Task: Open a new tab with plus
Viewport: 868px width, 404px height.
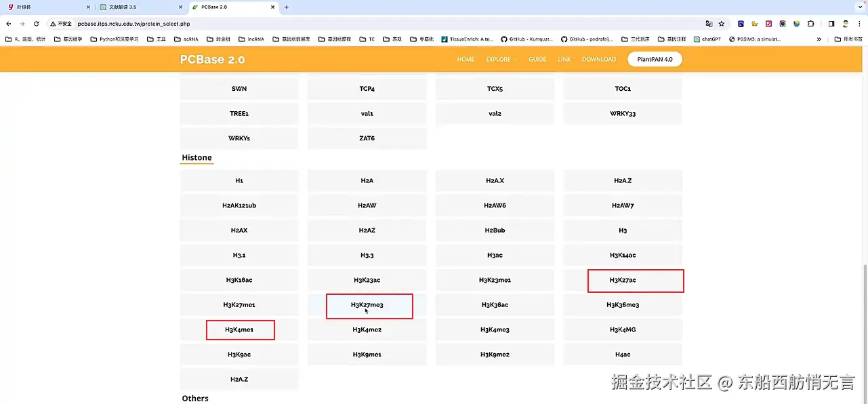Action: (x=287, y=7)
